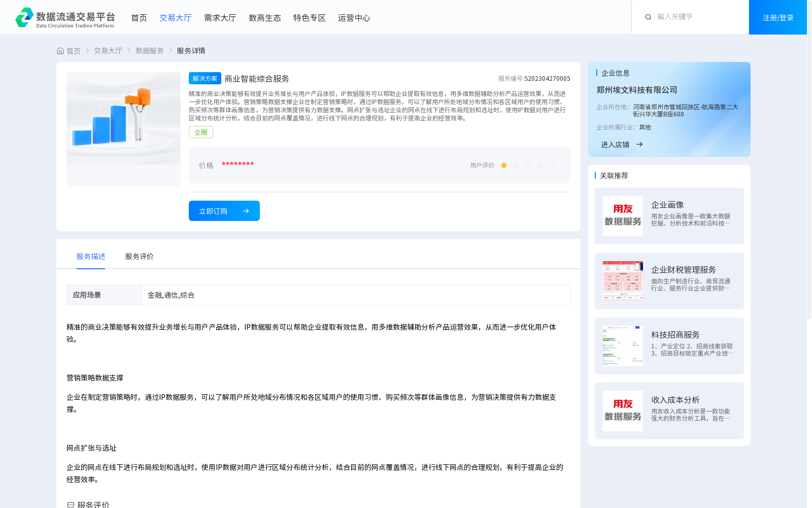This screenshot has width=812, height=508.
Task: Open the 企业画像 recommendation title
Action: (x=667, y=205)
